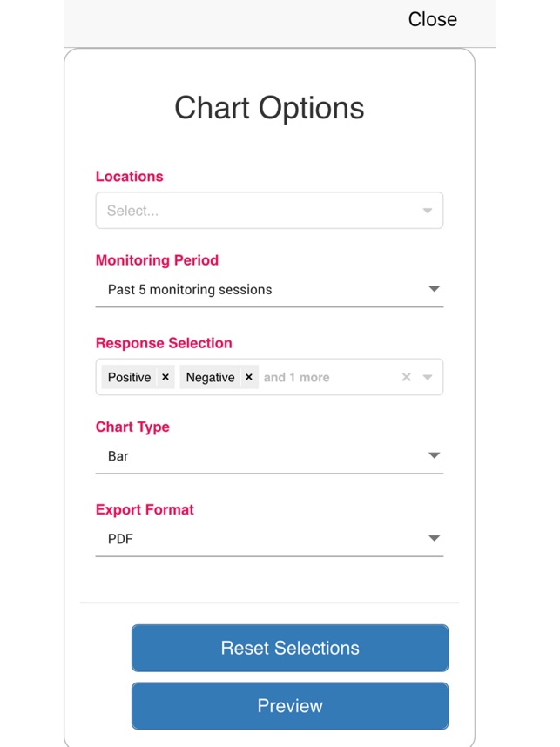This screenshot has width=560, height=747.
Task: Click the 'and 1 more' text
Action: coord(296,378)
